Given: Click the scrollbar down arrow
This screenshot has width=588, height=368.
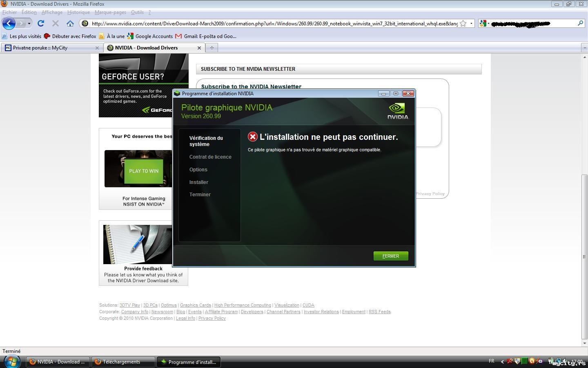Looking at the screenshot, I should click(x=584, y=343).
